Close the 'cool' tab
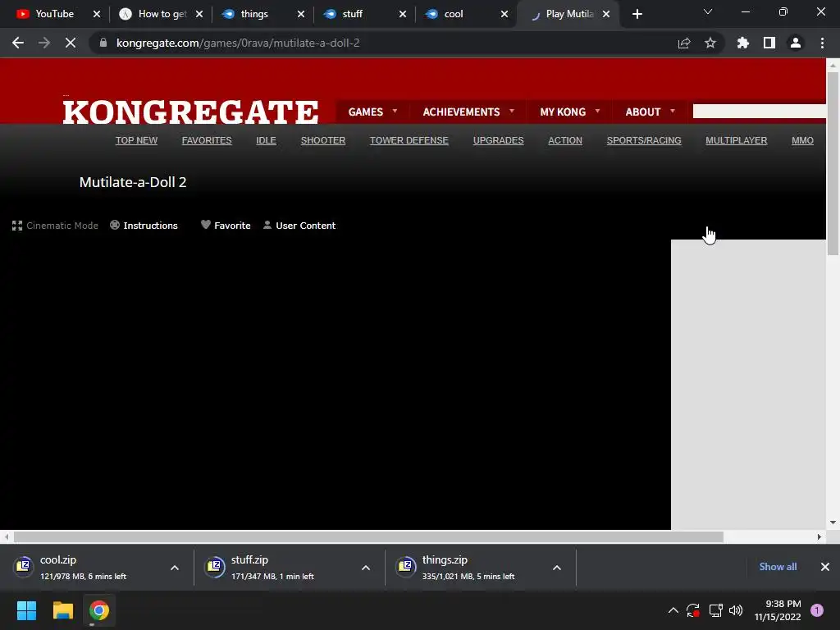The width and height of the screenshot is (840, 630). pyautogui.click(x=504, y=14)
